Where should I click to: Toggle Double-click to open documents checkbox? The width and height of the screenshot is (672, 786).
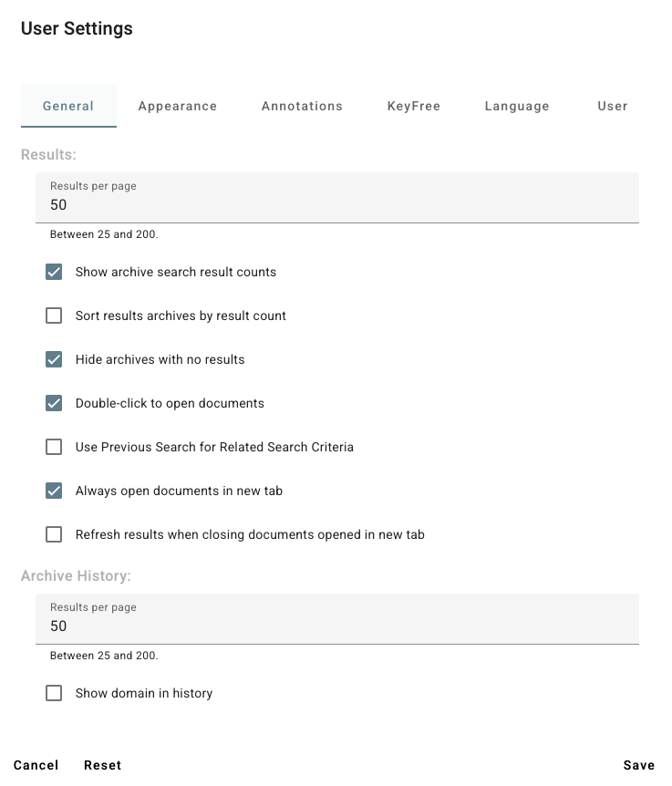click(54, 403)
